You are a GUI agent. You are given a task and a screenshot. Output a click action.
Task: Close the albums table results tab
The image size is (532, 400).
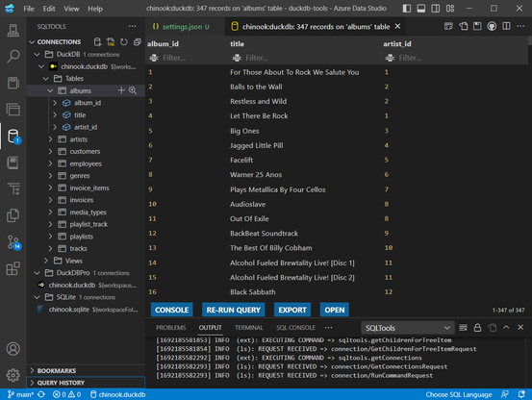click(x=397, y=26)
